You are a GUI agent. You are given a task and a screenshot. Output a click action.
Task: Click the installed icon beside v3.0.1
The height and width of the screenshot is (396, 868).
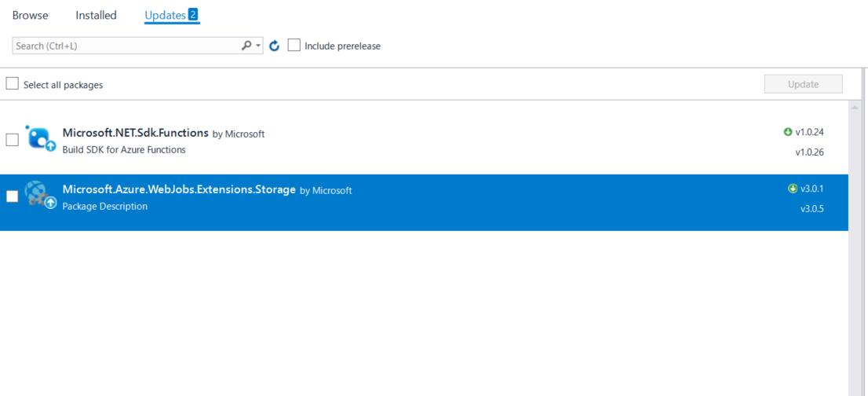[x=792, y=189]
